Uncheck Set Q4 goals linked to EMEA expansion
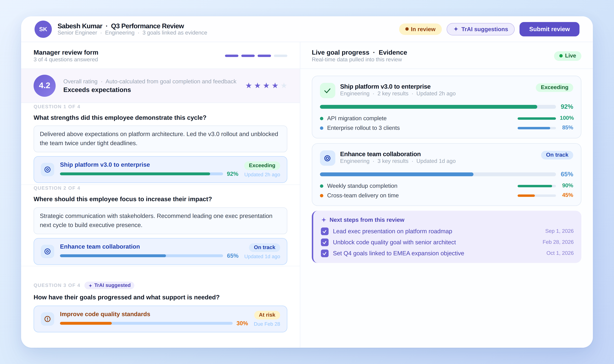 (325, 253)
